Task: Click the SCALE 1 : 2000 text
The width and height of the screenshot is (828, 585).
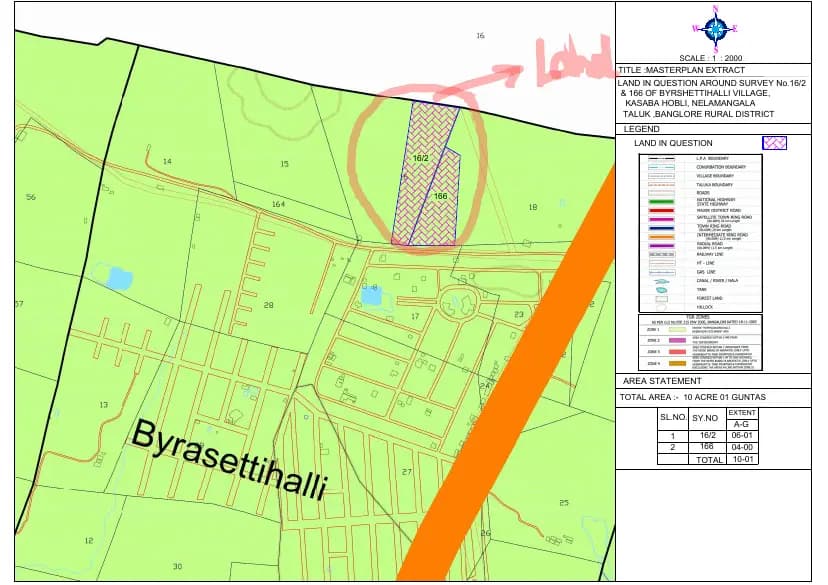Action: click(711, 58)
